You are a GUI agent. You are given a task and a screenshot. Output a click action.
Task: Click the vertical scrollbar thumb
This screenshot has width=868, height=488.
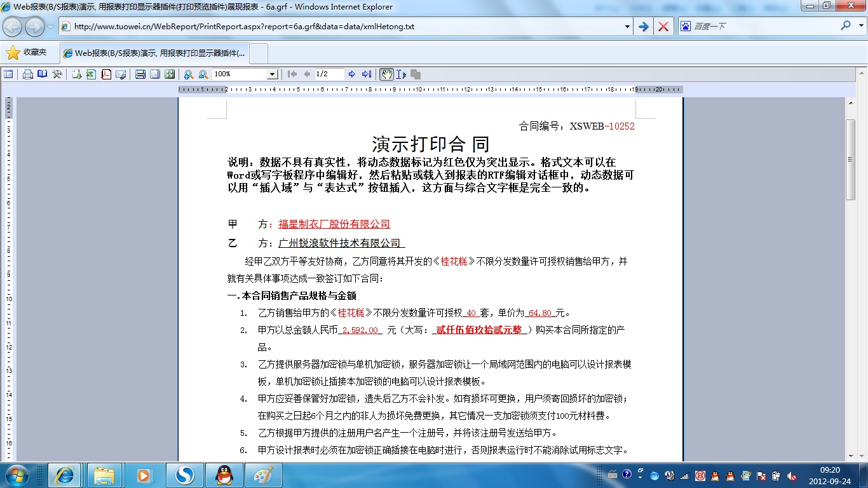(x=850, y=159)
